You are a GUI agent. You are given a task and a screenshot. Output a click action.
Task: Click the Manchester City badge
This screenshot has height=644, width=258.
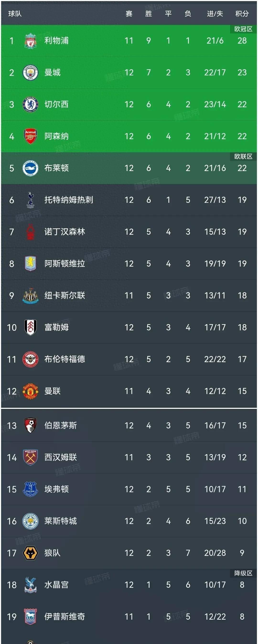pos(30,72)
